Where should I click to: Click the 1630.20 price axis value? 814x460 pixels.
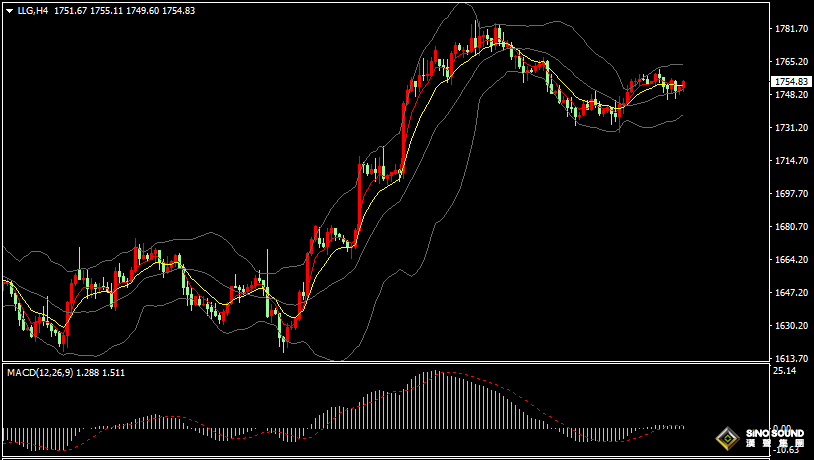point(790,326)
